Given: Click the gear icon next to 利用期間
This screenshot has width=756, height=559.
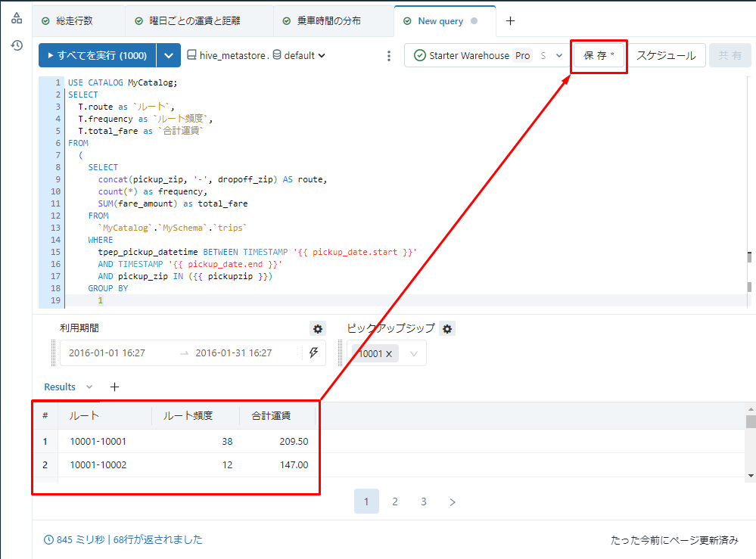Looking at the screenshot, I should (318, 329).
